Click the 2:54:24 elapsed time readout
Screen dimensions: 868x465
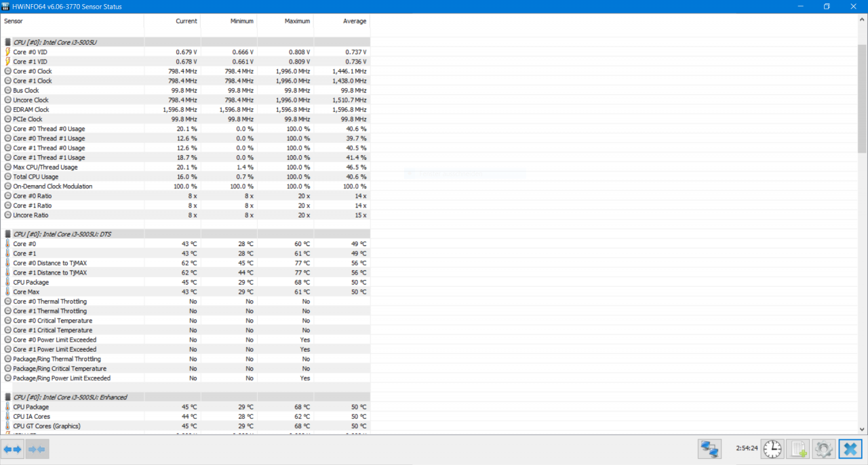click(747, 448)
